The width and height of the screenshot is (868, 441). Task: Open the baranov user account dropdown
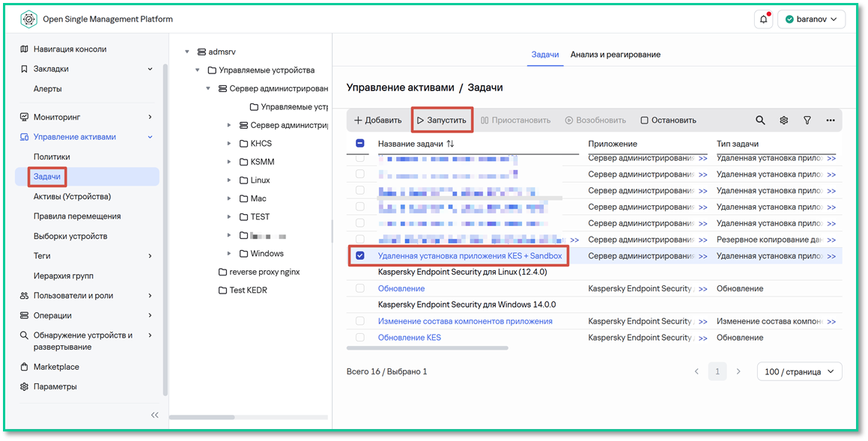pos(812,19)
